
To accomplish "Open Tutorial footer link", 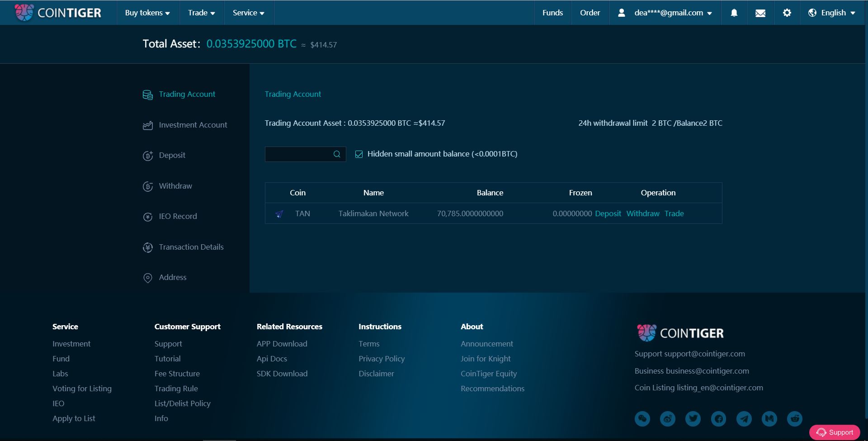I will 168,359.
